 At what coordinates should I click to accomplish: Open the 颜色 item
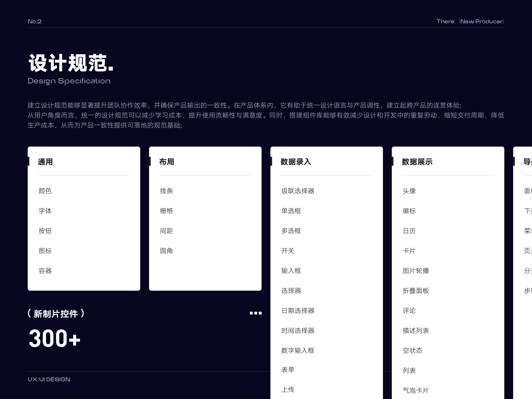click(45, 191)
